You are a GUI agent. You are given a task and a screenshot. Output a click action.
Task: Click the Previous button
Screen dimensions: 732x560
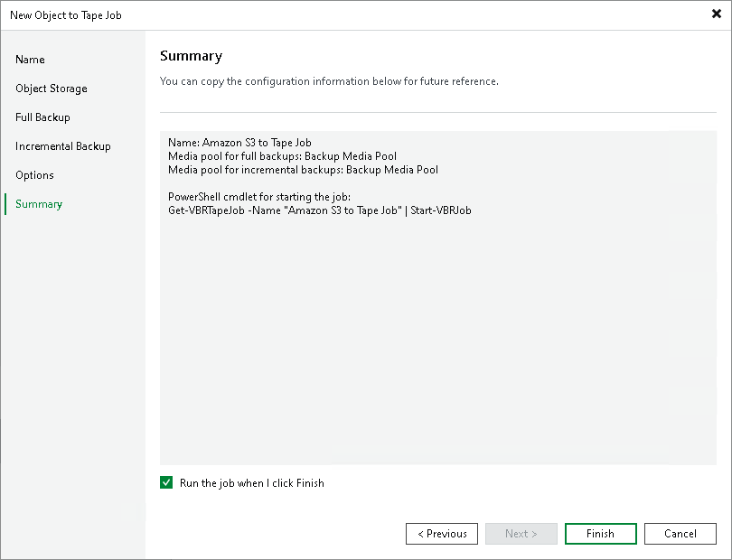coord(442,534)
